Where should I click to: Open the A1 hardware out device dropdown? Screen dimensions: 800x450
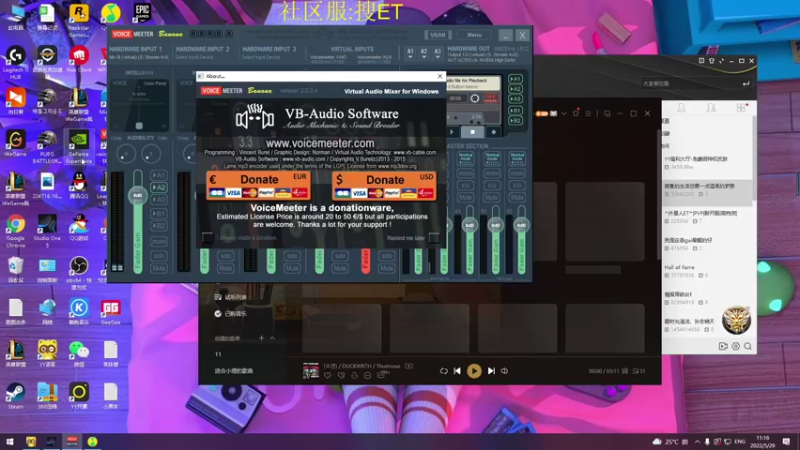click(x=410, y=54)
